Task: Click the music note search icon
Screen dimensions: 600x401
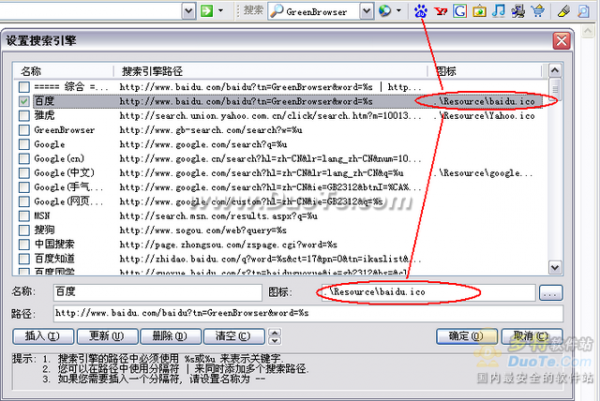Action: pyautogui.click(x=499, y=11)
